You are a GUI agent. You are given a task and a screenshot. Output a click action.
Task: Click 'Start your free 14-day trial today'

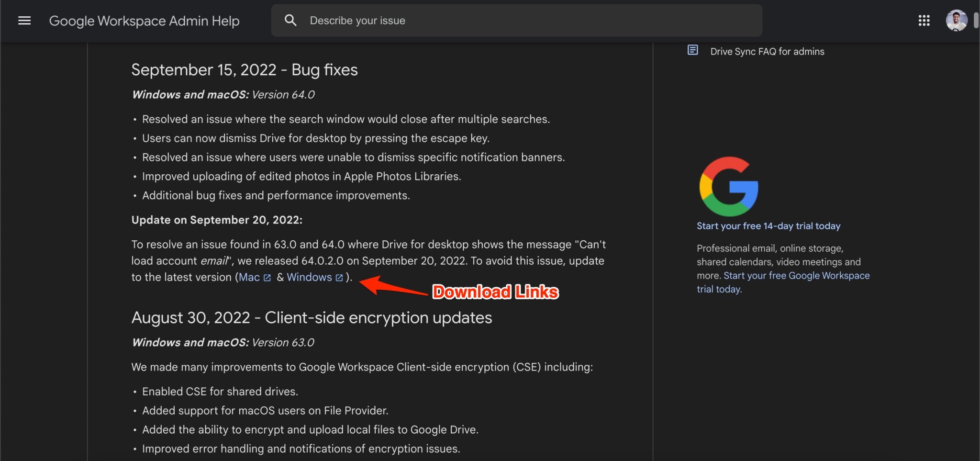768,225
